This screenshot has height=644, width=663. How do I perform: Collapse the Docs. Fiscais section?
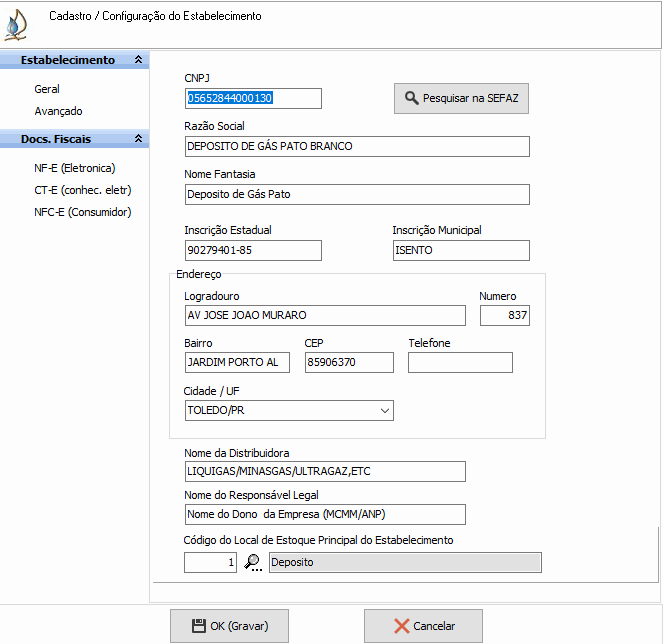tap(138, 139)
